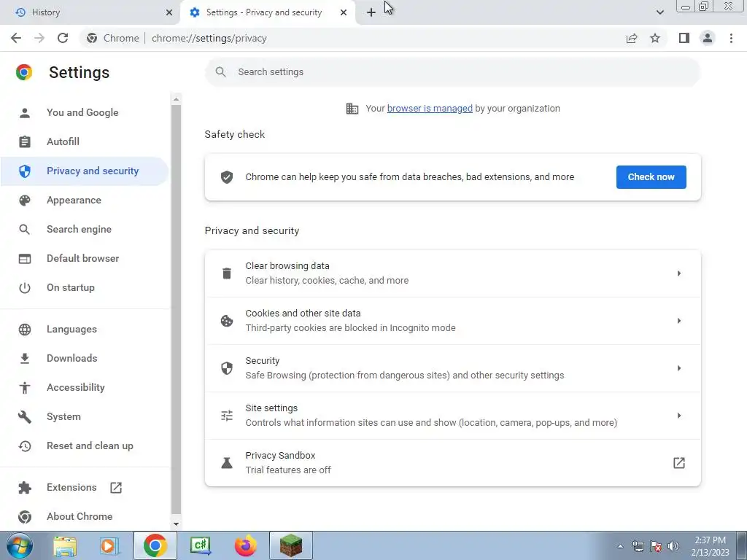Click sidebar scrollbar down arrow
Image resolution: width=747 pixels, height=560 pixels.
[177, 524]
